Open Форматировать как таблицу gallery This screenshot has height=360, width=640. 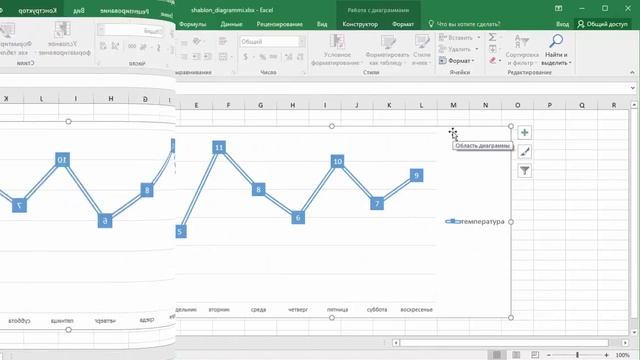point(387,50)
